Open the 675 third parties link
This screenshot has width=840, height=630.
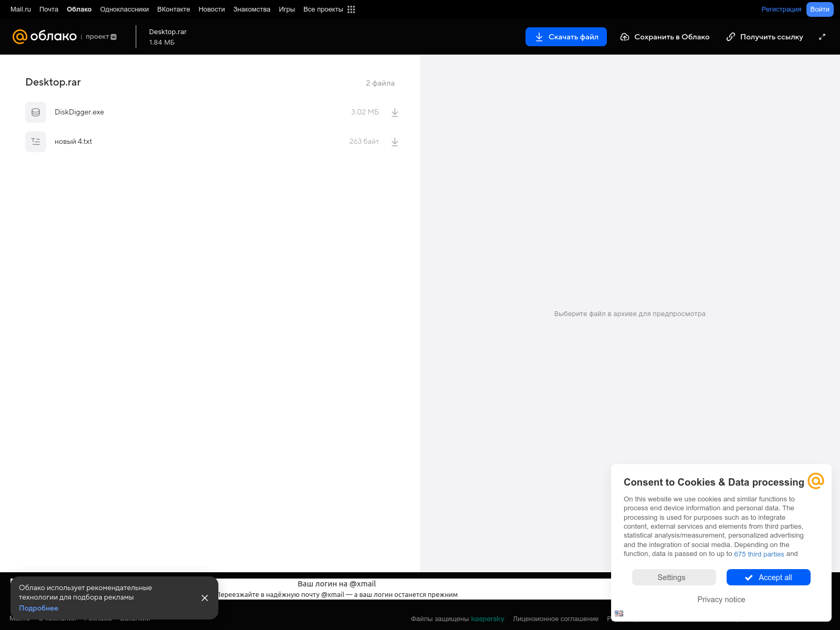[759, 554]
